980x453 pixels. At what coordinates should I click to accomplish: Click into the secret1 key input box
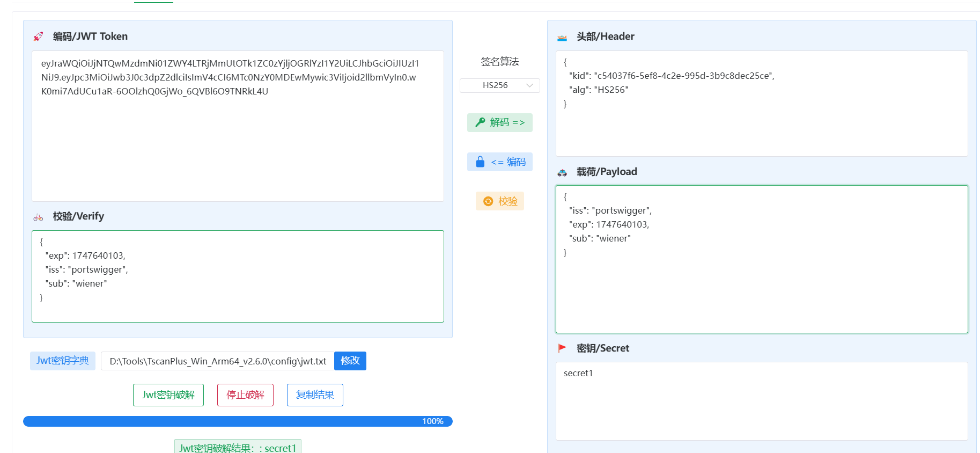point(762,401)
